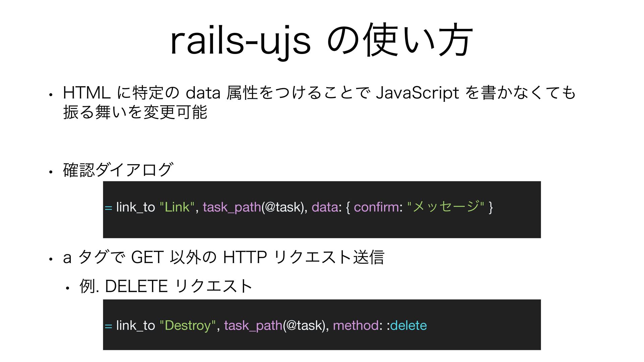This screenshot has height=362, width=644.
Task: Click the bullet text starting "HTML に特定の data 属性"
Action: 319,102
